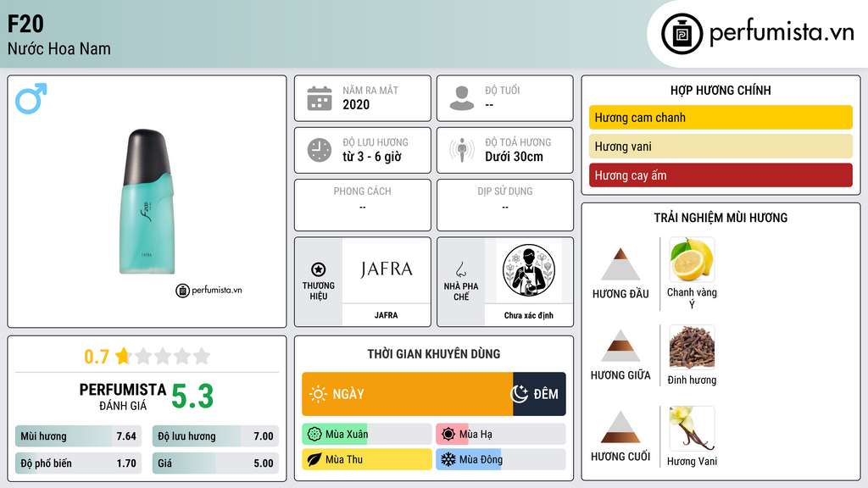Click the small perfumista.vn watermark under the bottle
This screenshot has height=488, width=868.
click(209, 290)
